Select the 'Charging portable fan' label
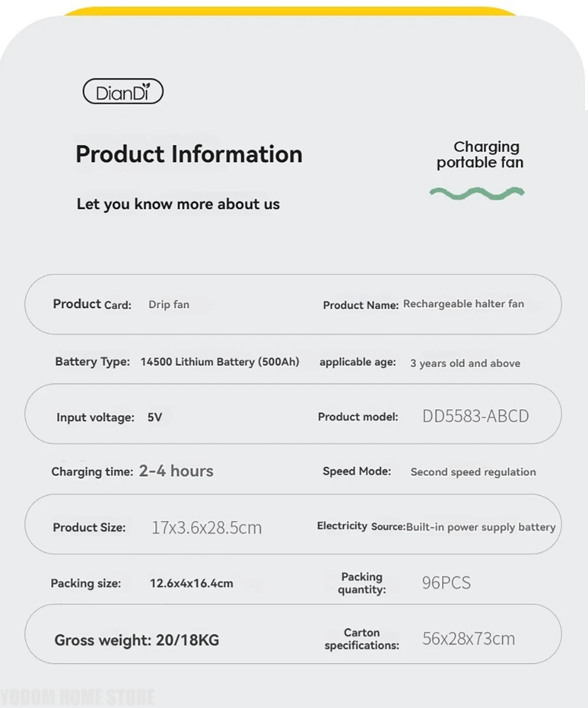 point(480,155)
